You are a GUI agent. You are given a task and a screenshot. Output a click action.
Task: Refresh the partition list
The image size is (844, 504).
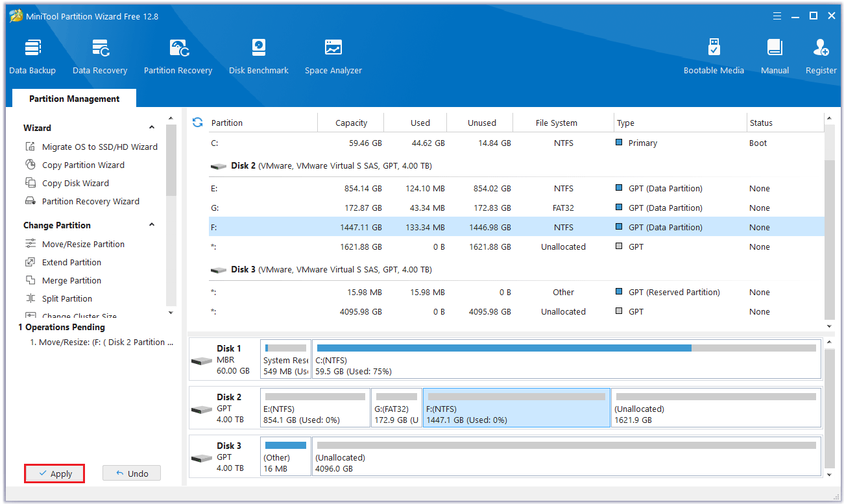click(x=198, y=122)
